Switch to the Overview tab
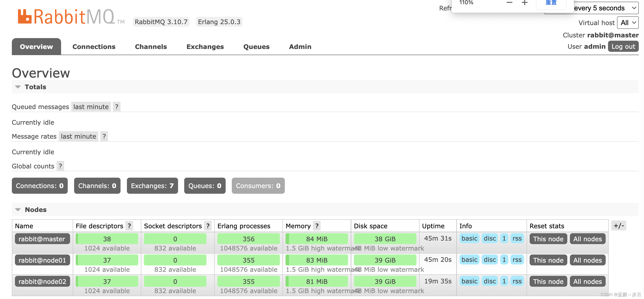This screenshot has width=644, height=299. pos(36,46)
